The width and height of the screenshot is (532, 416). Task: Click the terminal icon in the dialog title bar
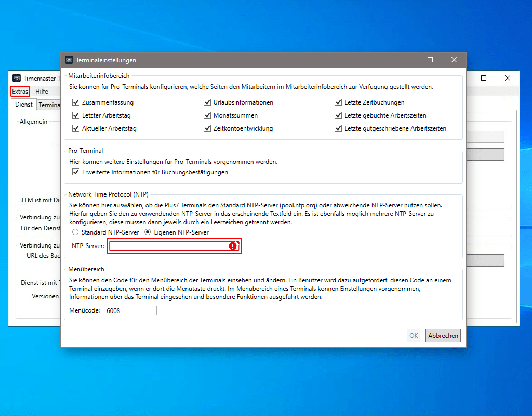tap(68, 60)
